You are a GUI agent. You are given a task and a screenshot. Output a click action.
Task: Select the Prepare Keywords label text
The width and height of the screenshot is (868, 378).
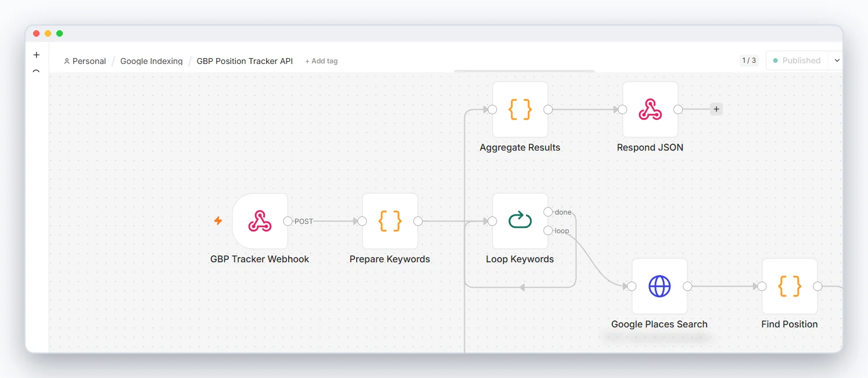(x=390, y=259)
